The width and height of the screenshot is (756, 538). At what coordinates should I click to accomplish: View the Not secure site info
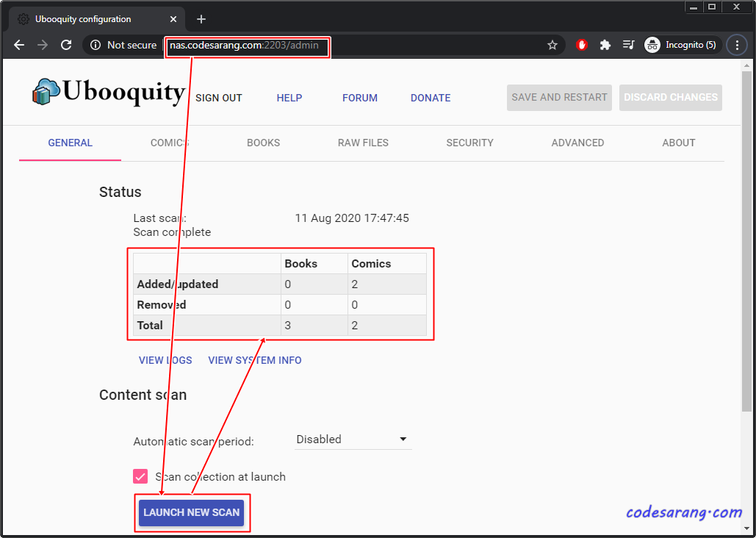pos(123,45)
